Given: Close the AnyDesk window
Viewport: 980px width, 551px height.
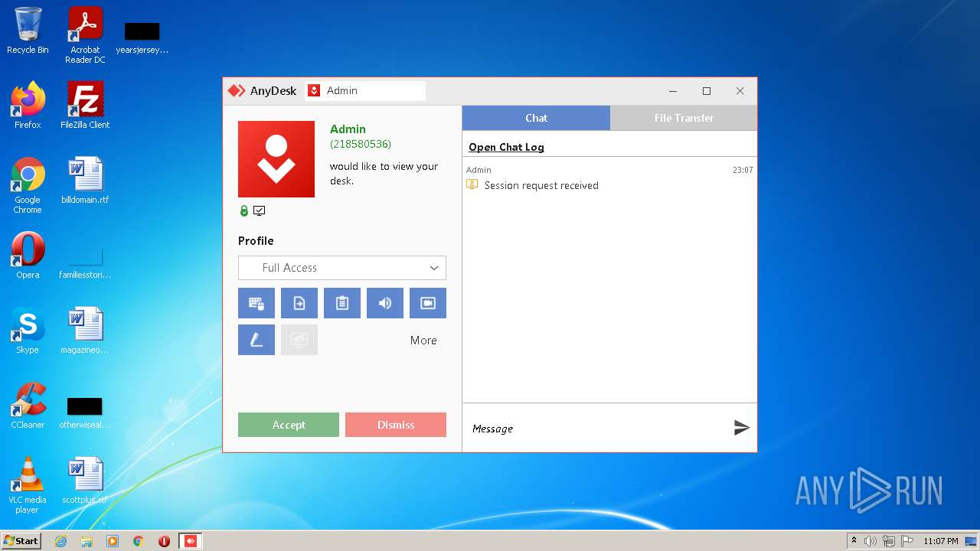Looking at the screenshot, I should point(740,90).
